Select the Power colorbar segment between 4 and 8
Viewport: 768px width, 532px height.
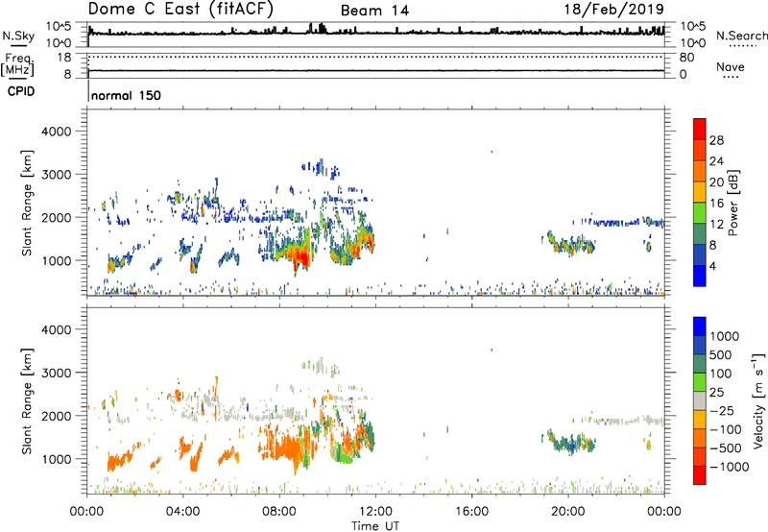700,254
